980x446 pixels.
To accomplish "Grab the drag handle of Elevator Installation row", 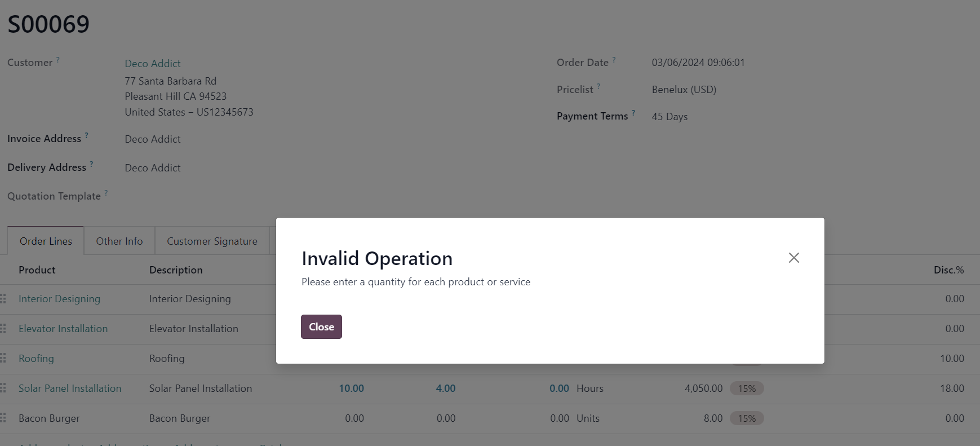I will pyautogui.click(x=3, y=329).
